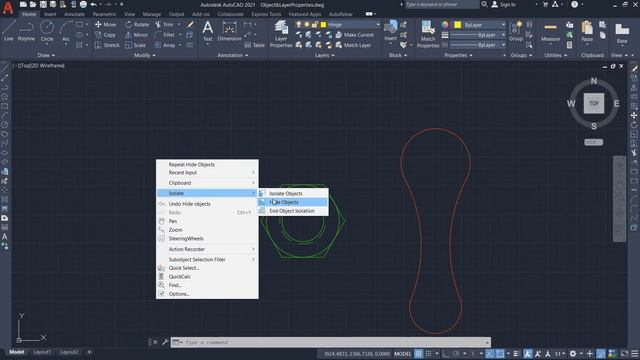Screen dimensions: 640x360
Task: Click the Mirror tool
Action: [136, 35]
